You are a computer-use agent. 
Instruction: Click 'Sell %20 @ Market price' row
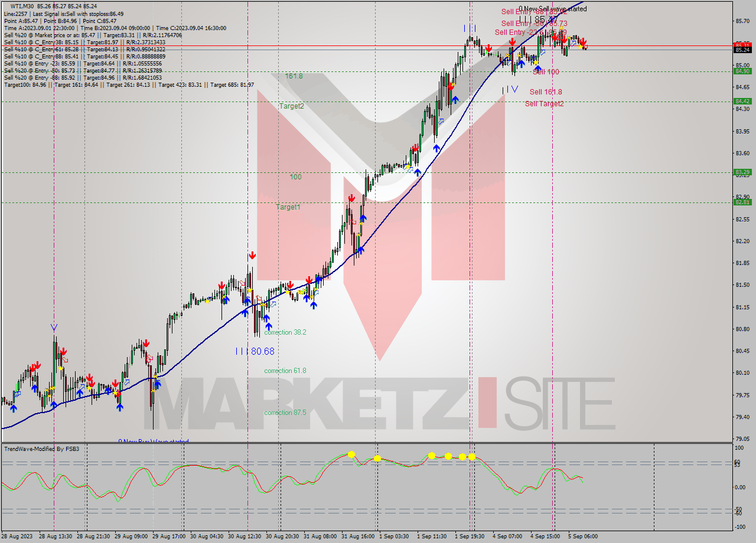[x=93, y=35]
